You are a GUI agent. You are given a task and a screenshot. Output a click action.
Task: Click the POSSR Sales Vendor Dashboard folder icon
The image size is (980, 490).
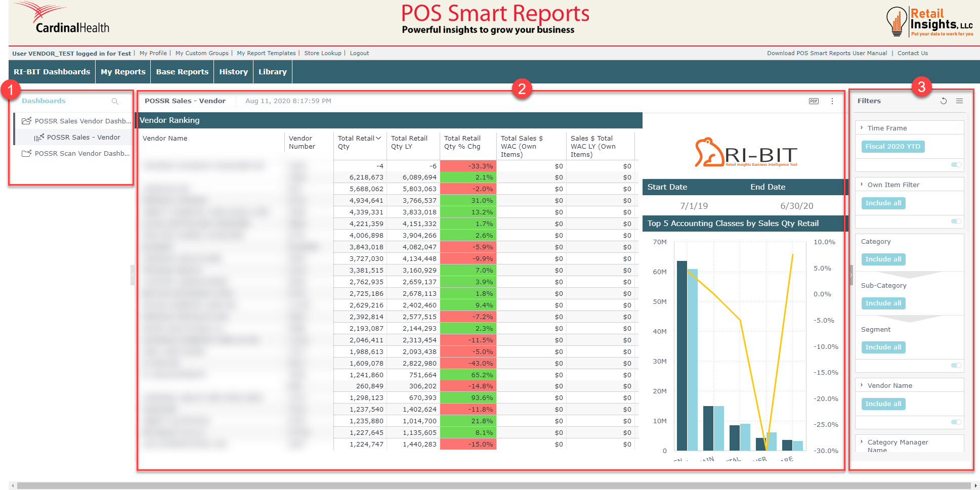point(26,121)
